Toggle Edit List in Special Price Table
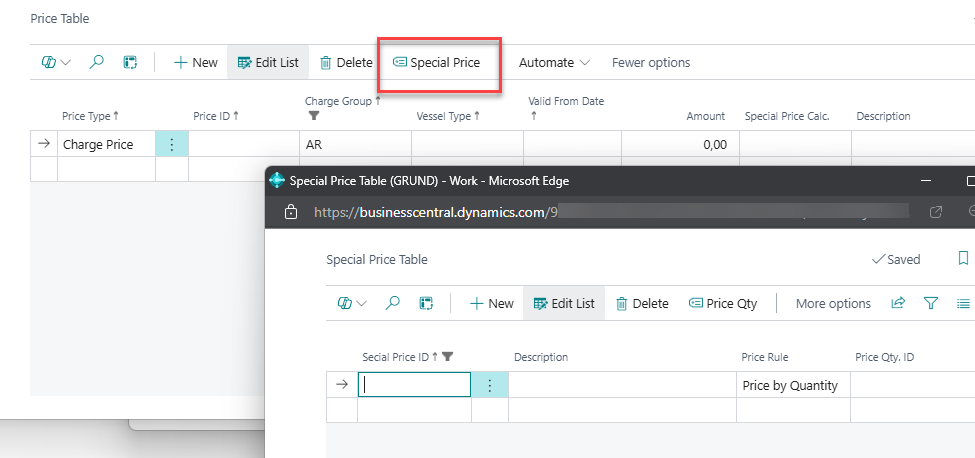 564,303
